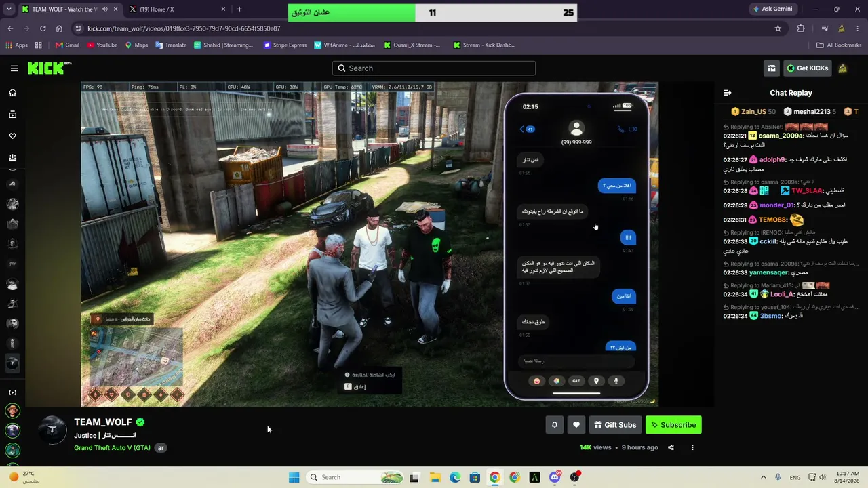Screen dimensions: 868x488
Task: Open Microsoft Store from the taskbar
Action: [475, 477]
